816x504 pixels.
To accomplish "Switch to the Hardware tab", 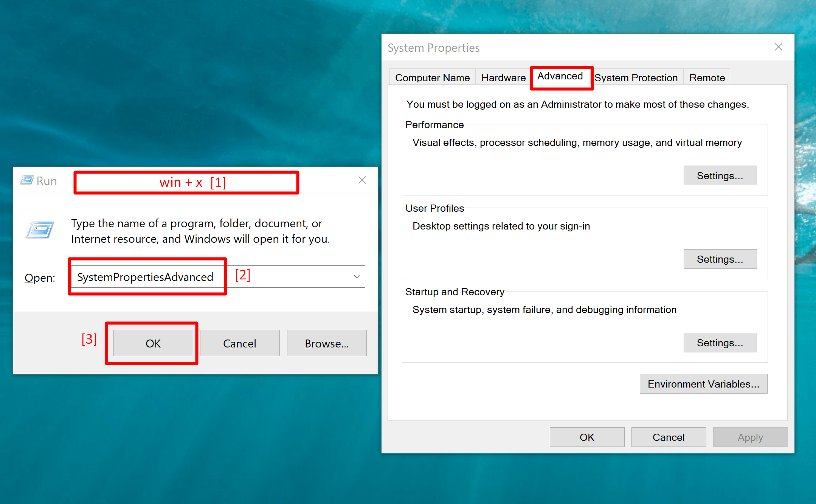I will pyautogui.click(x=503, y=78).
